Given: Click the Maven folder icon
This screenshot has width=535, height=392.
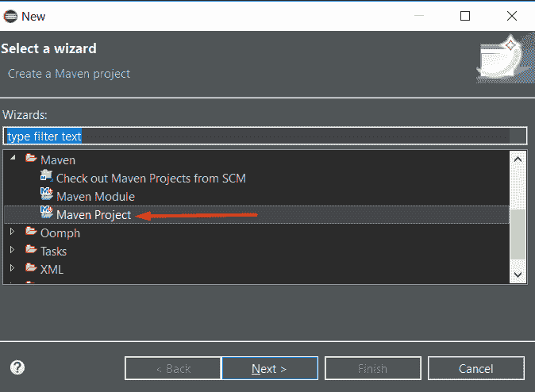Looking at the screenshot, I should [x=31, y=158].
